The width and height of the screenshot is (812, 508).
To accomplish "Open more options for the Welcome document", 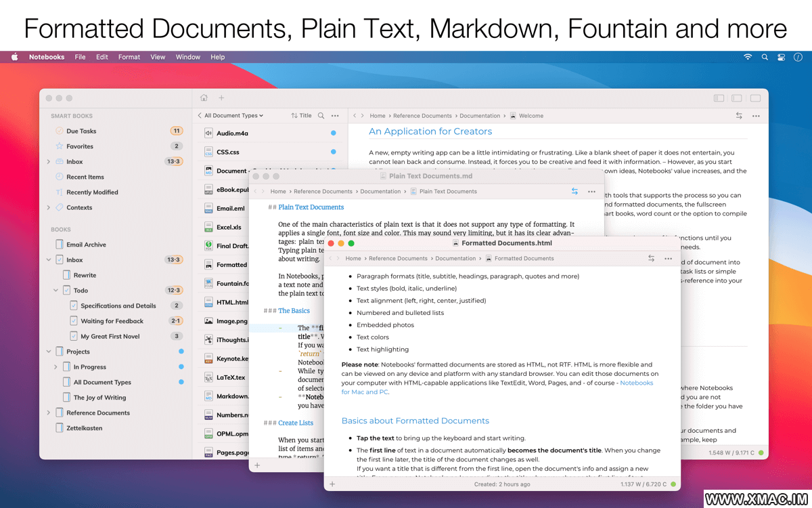I will tap(757, 116).
